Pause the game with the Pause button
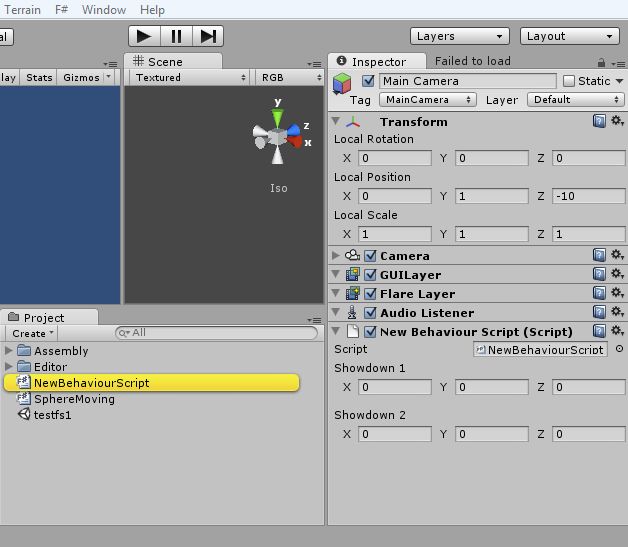The image size is (628, 547). tap(176, 36)
